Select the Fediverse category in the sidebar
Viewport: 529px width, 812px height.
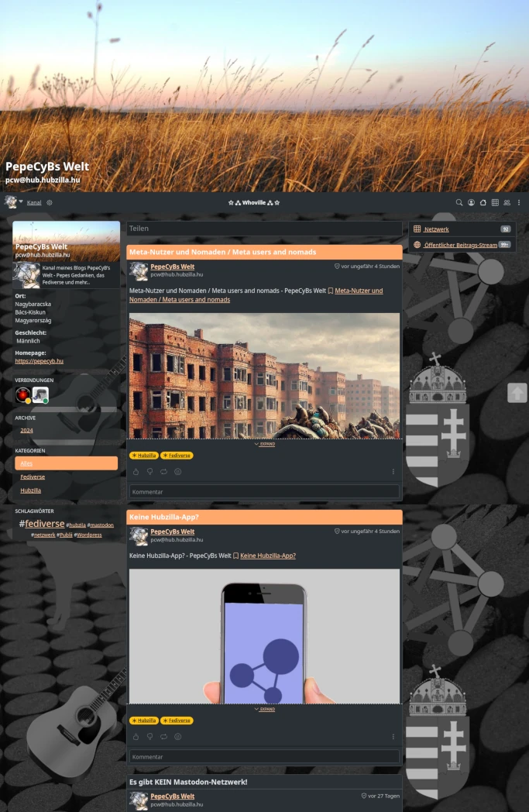(33, 477)
